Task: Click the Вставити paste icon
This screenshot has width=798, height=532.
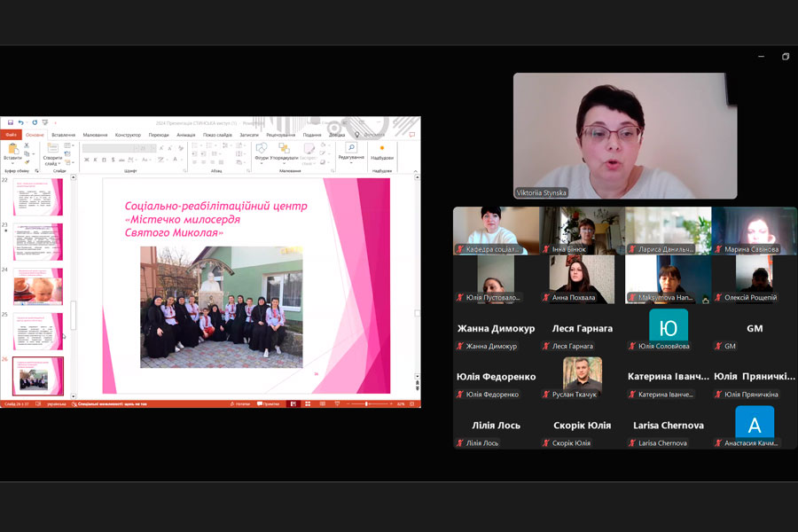Action: point(13,149)
